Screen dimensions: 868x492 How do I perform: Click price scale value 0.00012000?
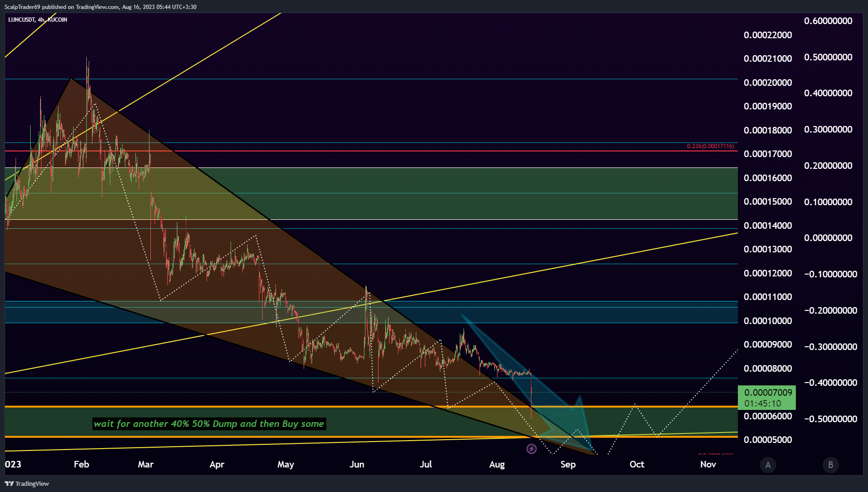(x=768, y=273)
